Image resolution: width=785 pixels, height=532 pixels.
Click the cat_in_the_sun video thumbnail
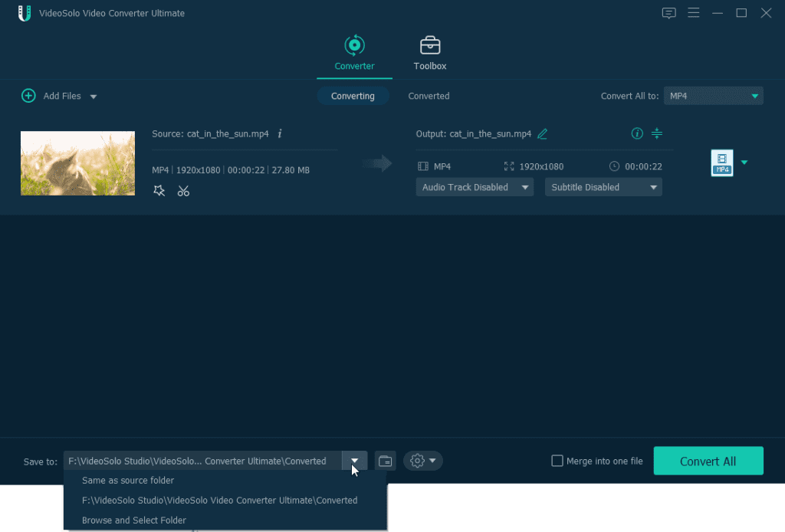[77, 163]
